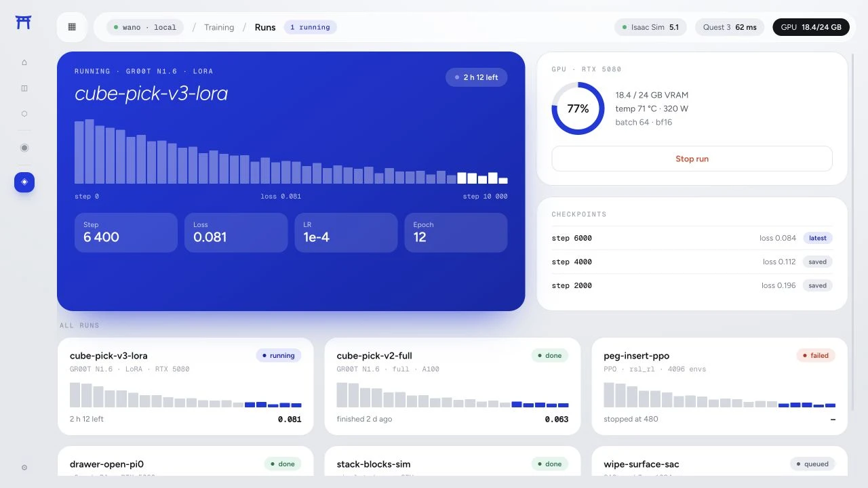Select Runs in the breadcrumb

click(265, 27)
